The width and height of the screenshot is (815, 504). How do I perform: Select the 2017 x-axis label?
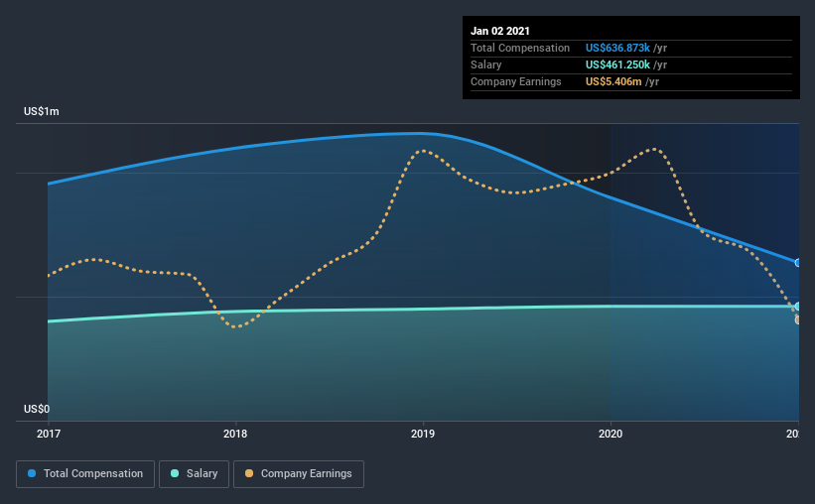point(49,434)
